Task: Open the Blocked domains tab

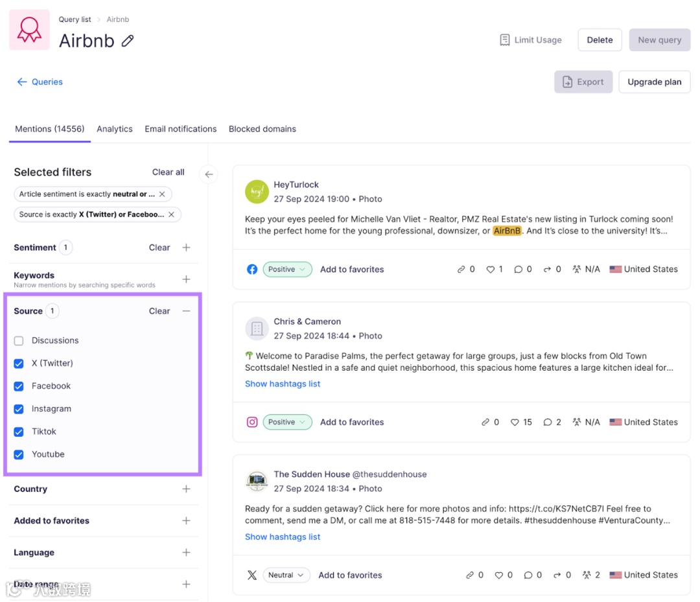Action: [262, 129]
